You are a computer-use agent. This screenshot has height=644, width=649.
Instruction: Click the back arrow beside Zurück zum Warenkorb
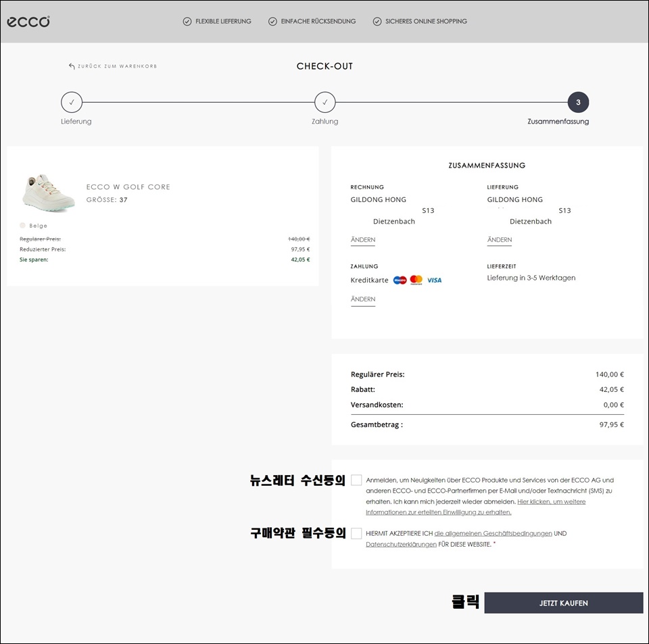[72, 66]
